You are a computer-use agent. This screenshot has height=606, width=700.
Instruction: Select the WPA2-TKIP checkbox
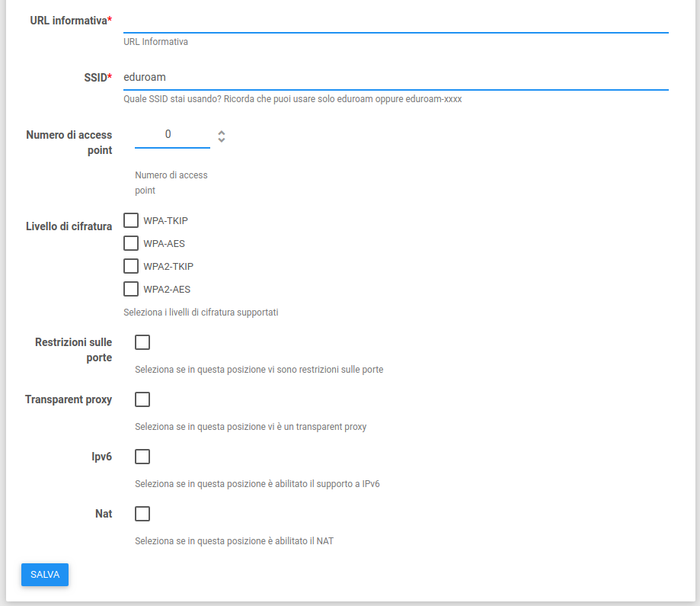click(131, 267)
